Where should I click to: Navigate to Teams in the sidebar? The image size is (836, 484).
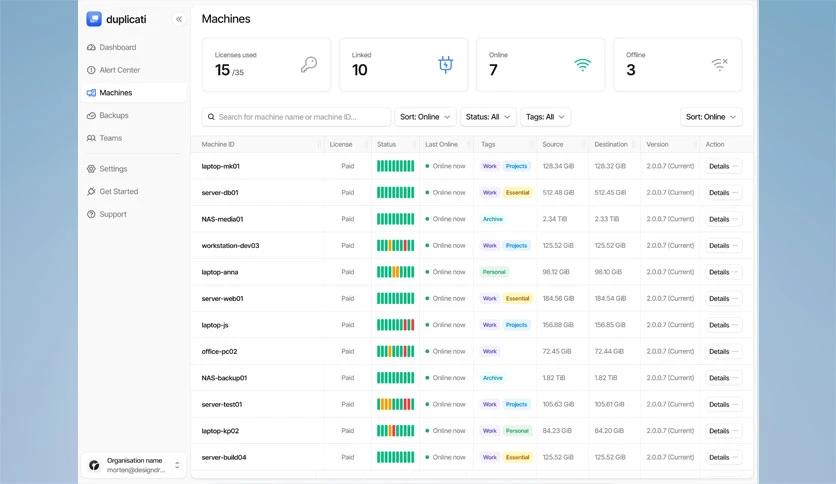(110, 138)
